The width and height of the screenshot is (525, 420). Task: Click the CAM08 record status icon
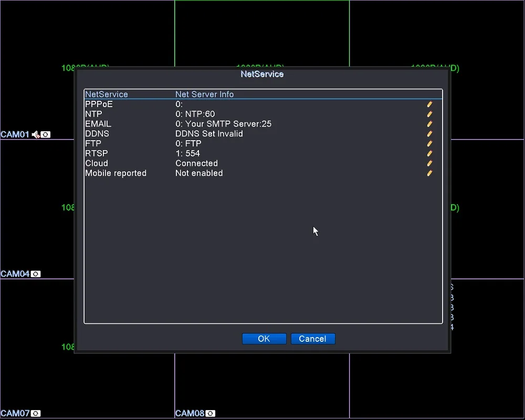click(211, 413)
